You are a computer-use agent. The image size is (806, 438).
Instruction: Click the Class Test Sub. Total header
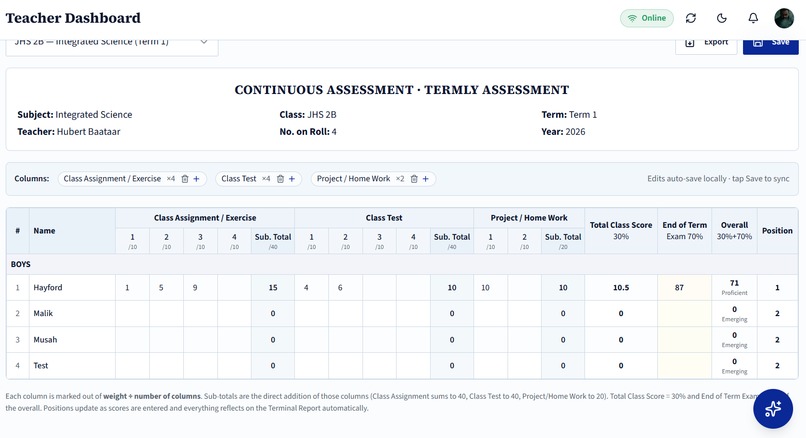pos(452,240)
